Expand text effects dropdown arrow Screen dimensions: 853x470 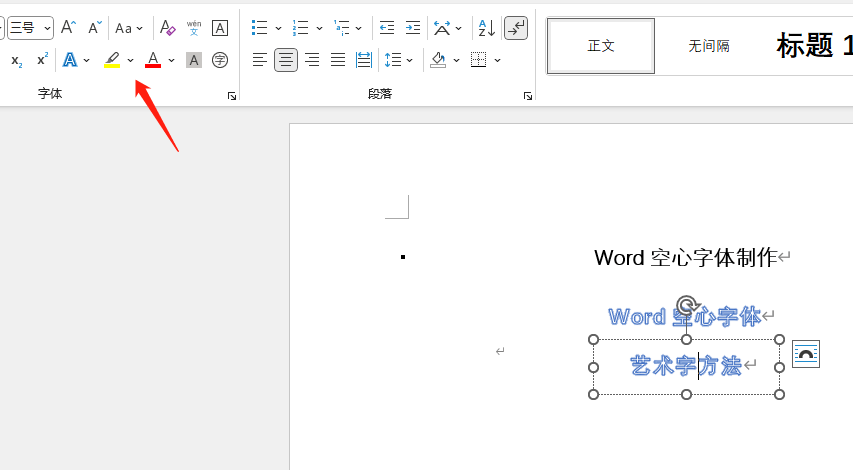[x=86, y=60]
